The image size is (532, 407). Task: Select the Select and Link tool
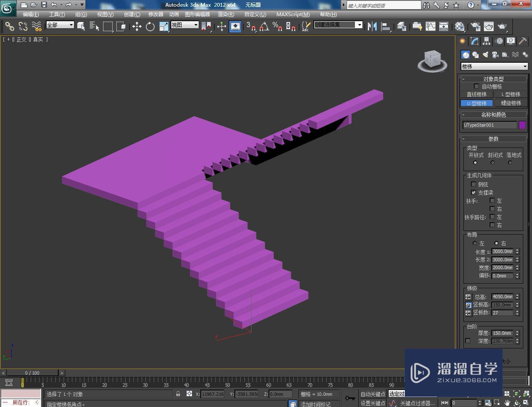[10, 27]
